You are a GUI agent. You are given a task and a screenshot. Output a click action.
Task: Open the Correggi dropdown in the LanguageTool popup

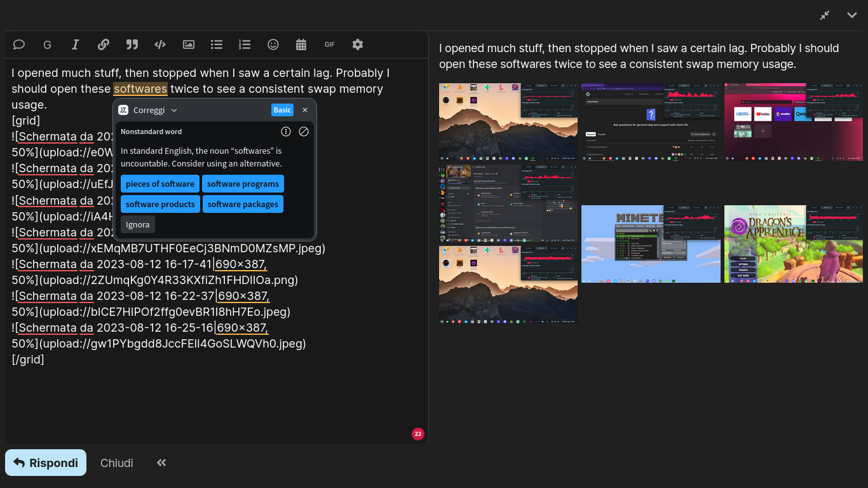[x=154, y=110]
